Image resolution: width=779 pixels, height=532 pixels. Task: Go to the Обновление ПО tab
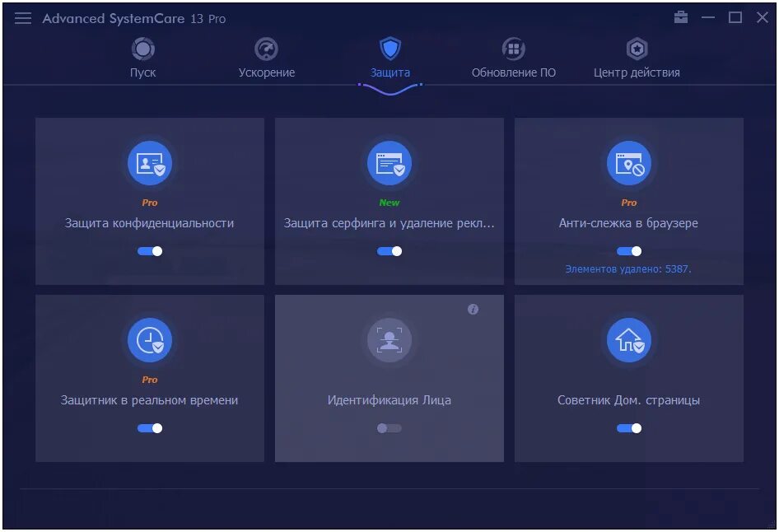click(x=514, y=72)
